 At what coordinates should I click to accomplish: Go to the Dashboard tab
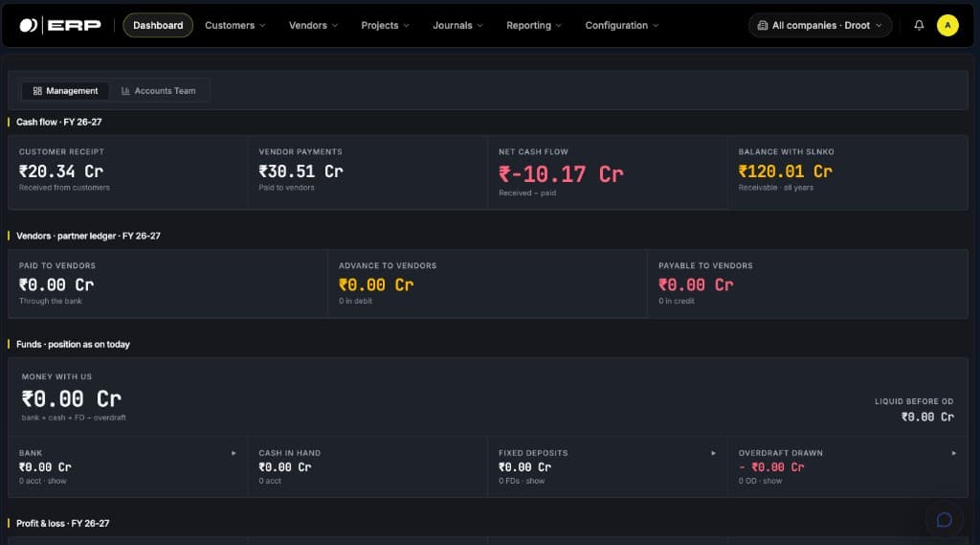pos(158,26)
